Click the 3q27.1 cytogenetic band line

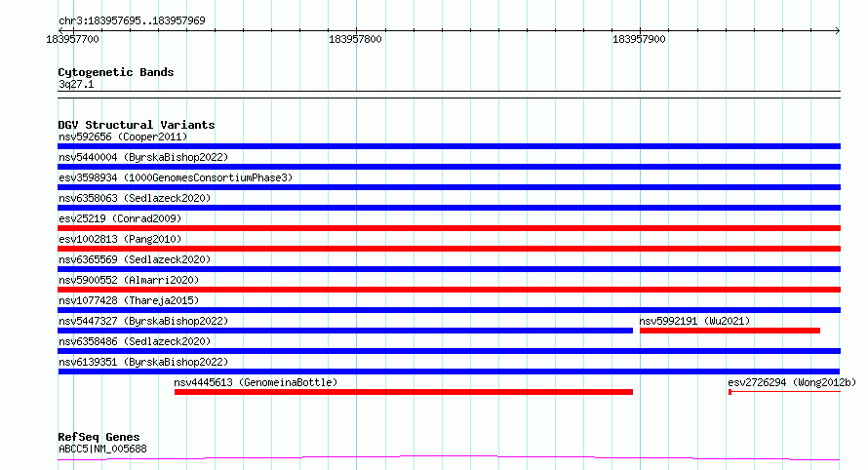tap(449, 95)
